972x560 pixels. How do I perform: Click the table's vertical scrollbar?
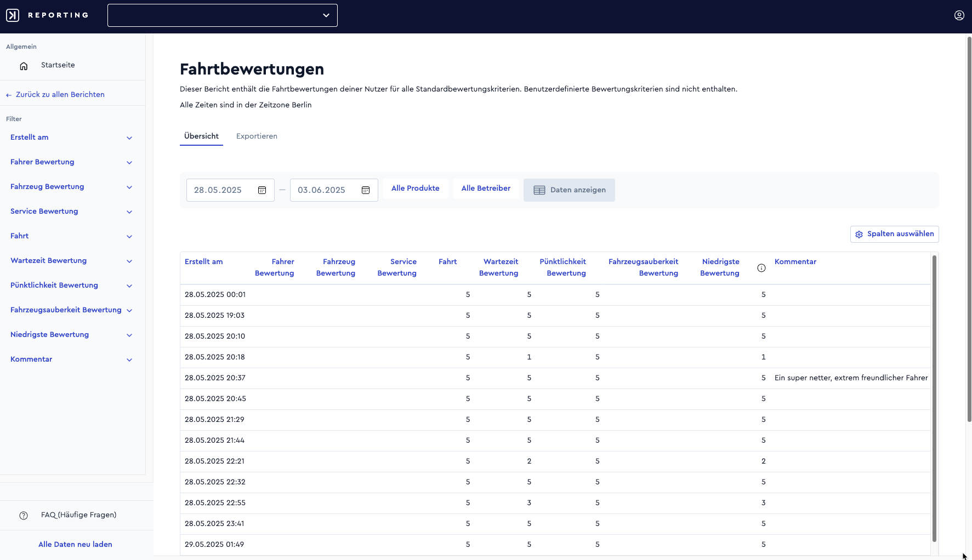click(934, 398)
